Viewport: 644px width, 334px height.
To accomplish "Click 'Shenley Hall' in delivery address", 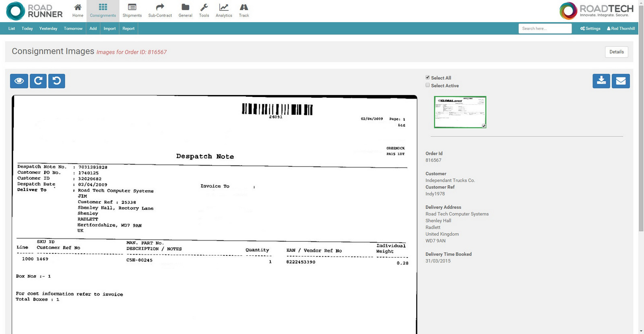I will click(438, 221).
